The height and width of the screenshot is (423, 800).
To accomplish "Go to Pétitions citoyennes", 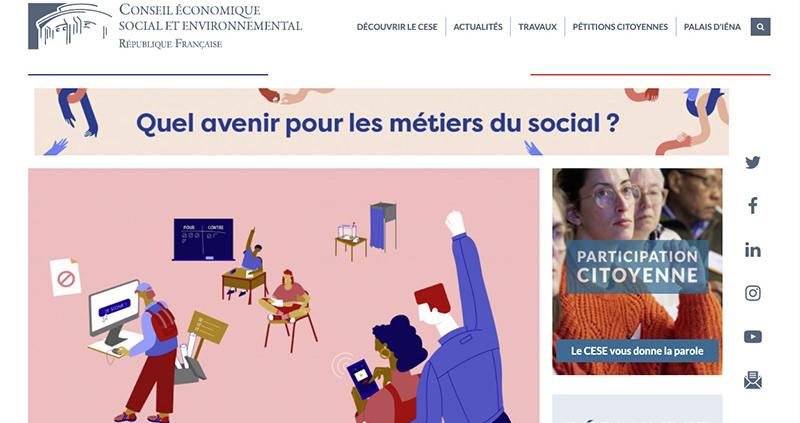I will tap(620, 27).
